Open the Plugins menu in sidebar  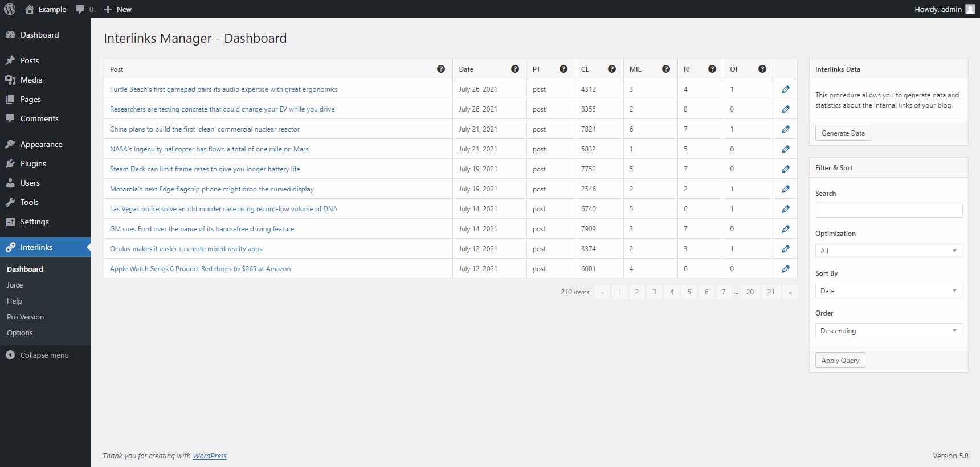point(33,163)
